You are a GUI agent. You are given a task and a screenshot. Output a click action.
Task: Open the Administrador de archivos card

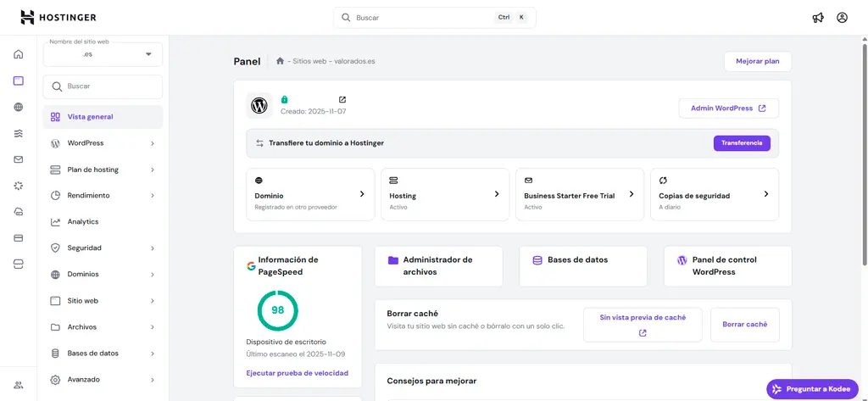click(438, 266)
